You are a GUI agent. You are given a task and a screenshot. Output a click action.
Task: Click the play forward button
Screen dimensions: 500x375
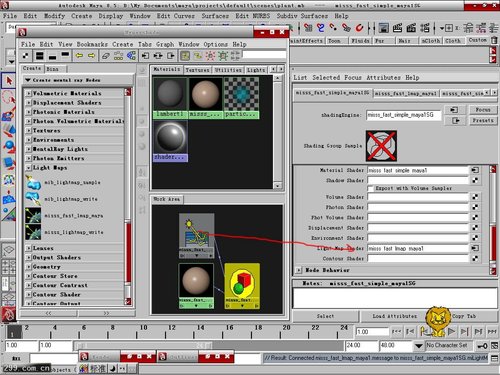click(x=451, y=331)
